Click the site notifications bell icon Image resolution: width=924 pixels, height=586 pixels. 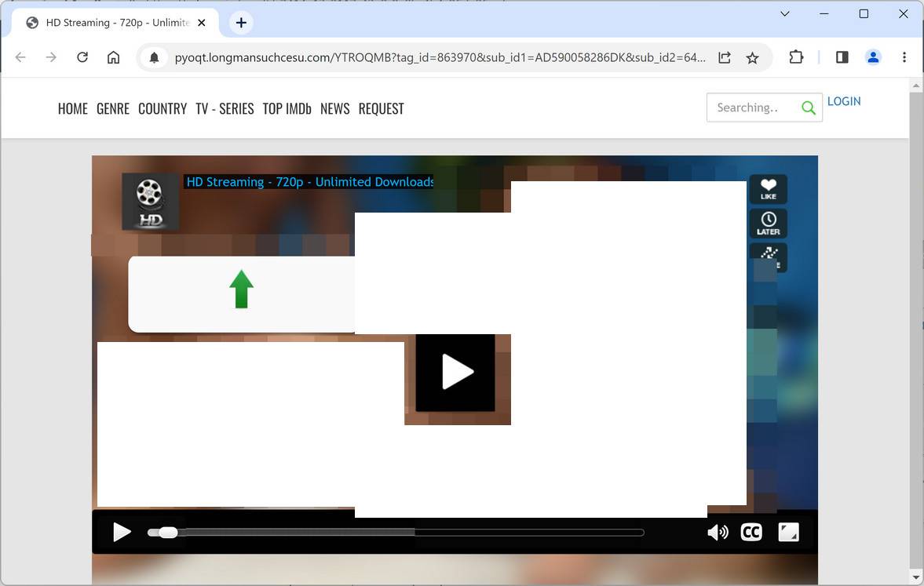point(153,56)
